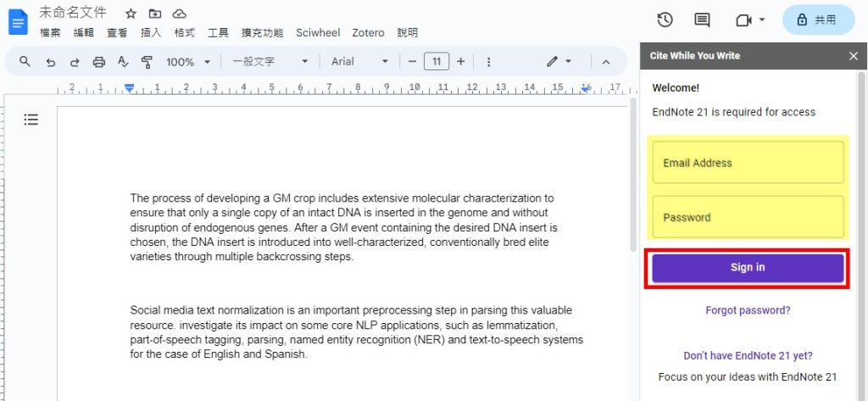Open the Arial font dropdown

359,62
